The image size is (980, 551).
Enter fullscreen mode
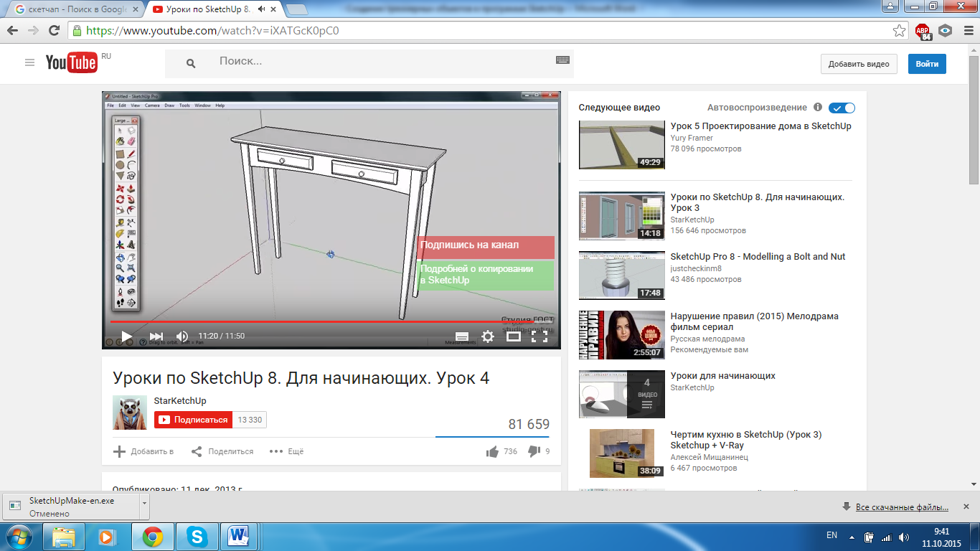pos(540,336)
